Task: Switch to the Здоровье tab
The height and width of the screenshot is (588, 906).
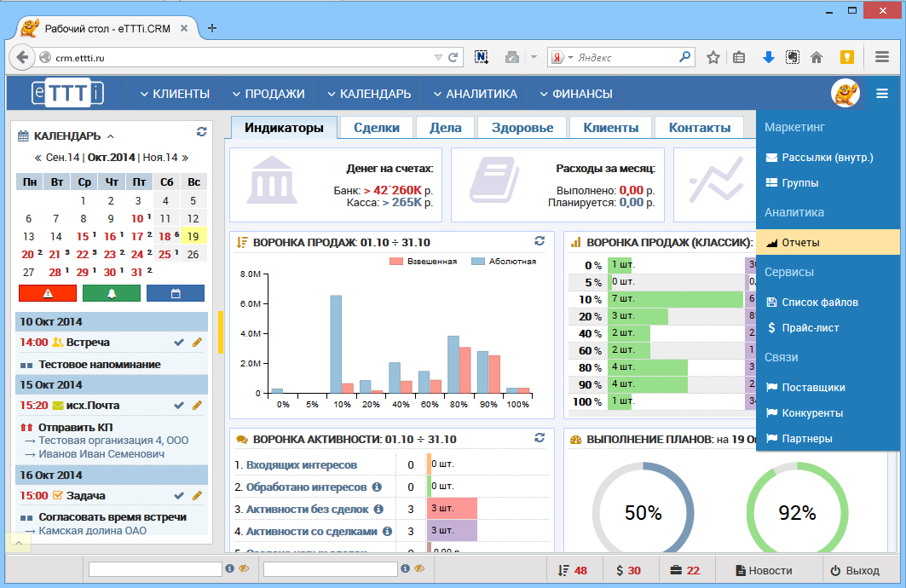Action: click(522, 128)
